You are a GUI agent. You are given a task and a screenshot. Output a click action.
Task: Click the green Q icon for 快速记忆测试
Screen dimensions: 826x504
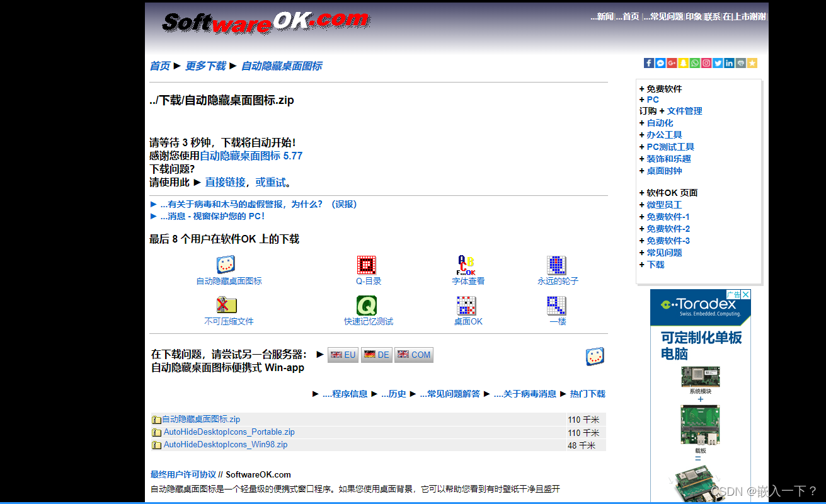(367, 306)
